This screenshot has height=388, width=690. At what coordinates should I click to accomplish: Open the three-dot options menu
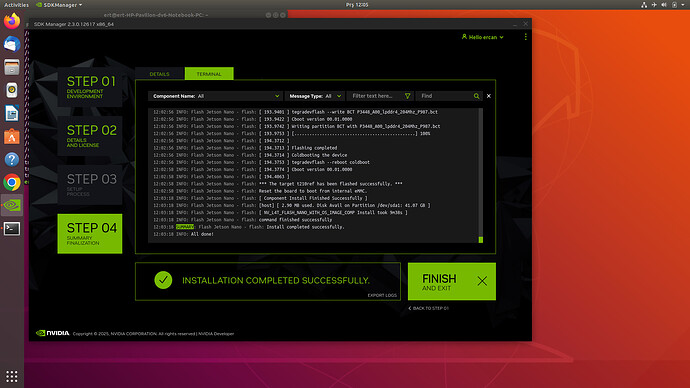(525, 37)
